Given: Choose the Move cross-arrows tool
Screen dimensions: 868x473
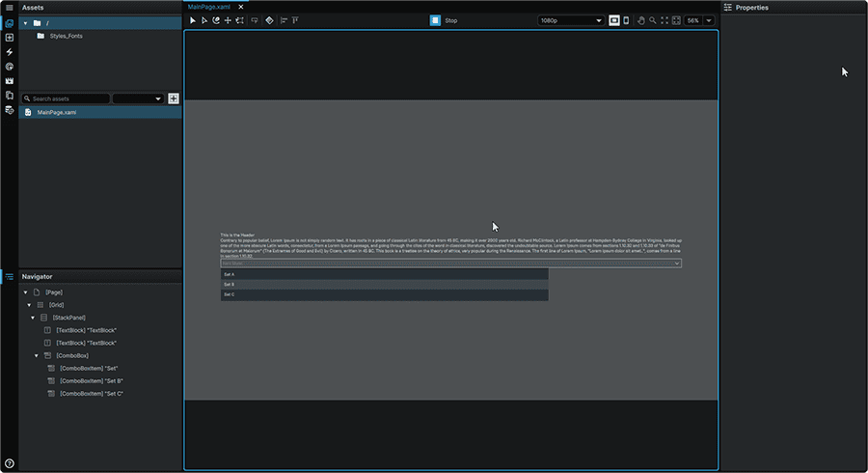Looking at the screenshot, I should click(x=228, y=20).
